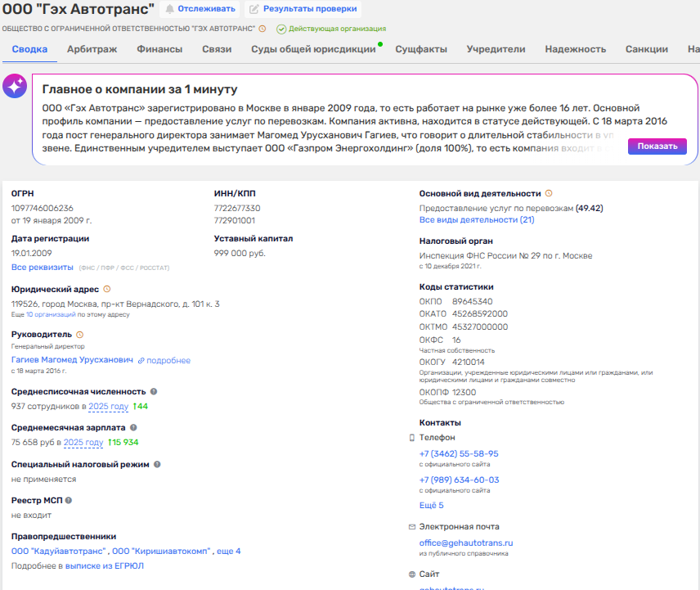Viewport: 700px width, 590px height.
Task: Open the Все реквизиты link
Action: 42,267
